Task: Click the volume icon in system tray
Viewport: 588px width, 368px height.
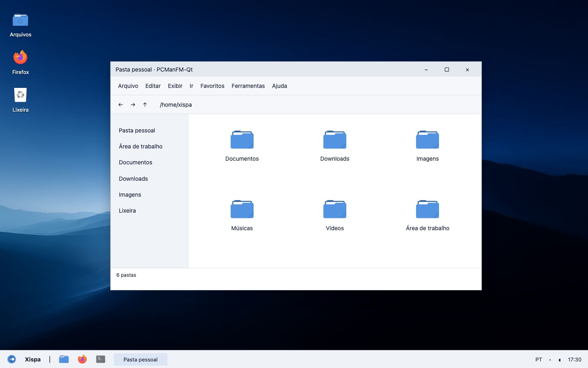Action: 559,360
